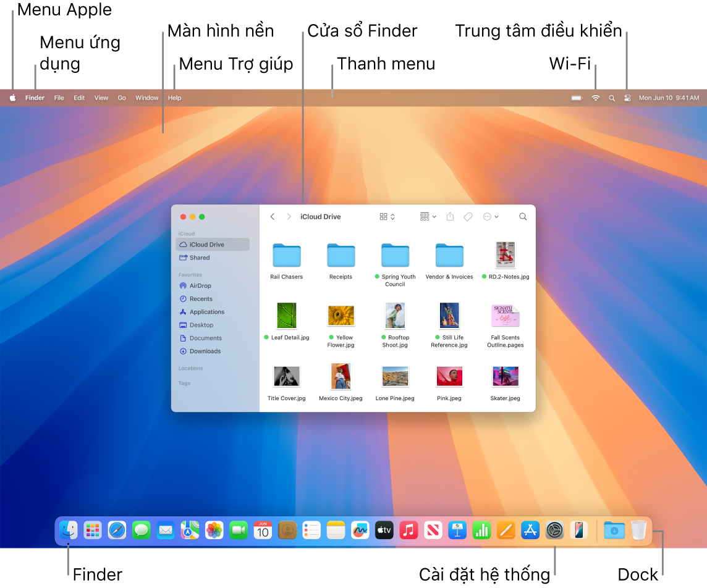
Task: Open Safari from the Dock
Action: tap(117, 530)
